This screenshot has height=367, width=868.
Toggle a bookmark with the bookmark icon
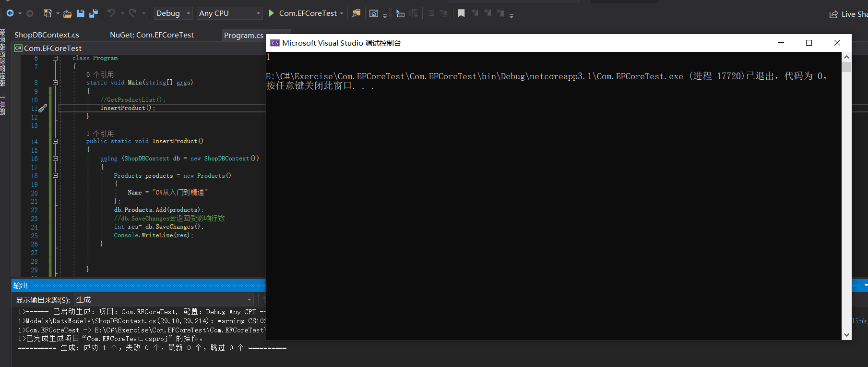[461, 13]
